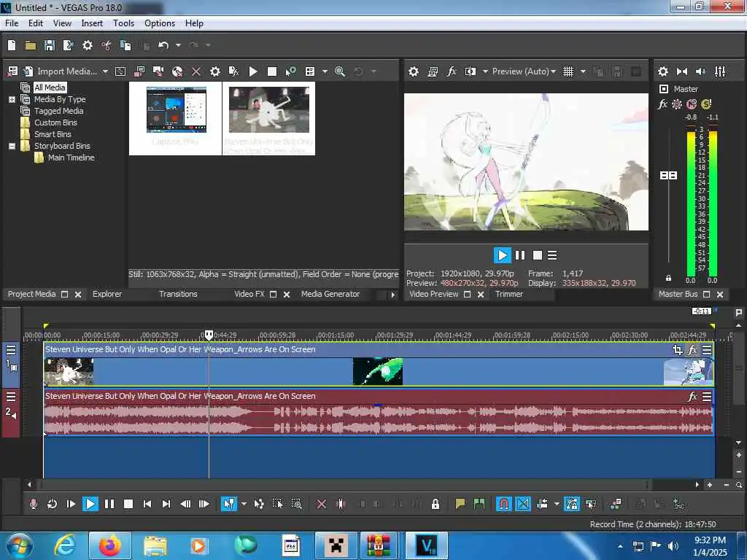Open edit tool dropdown arrow in transport

[x=244, y=504]
